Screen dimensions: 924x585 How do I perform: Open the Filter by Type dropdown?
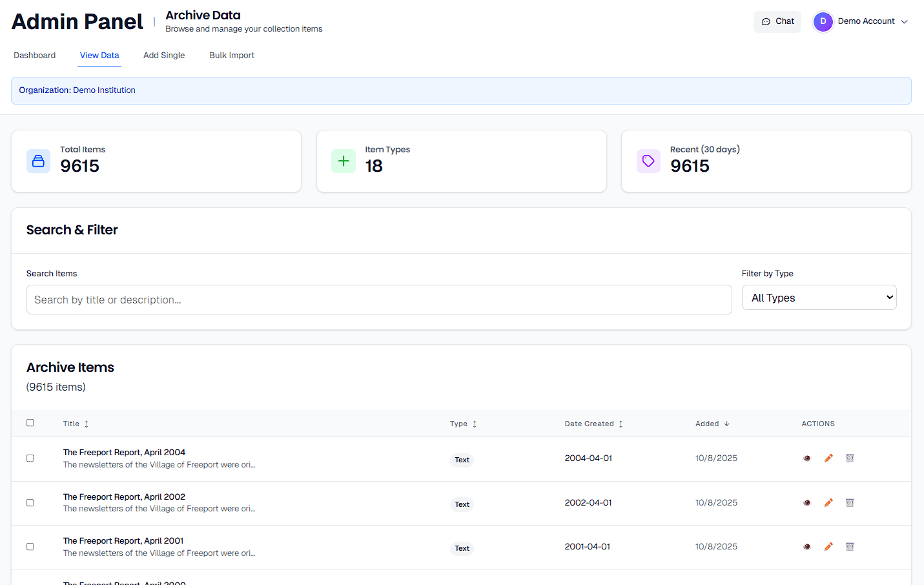click(x=819, y=297)
